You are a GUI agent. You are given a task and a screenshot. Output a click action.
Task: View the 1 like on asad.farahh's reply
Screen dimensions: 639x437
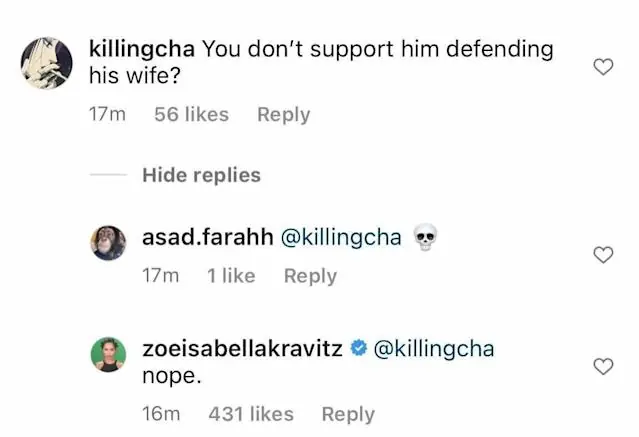click(231, 276)
